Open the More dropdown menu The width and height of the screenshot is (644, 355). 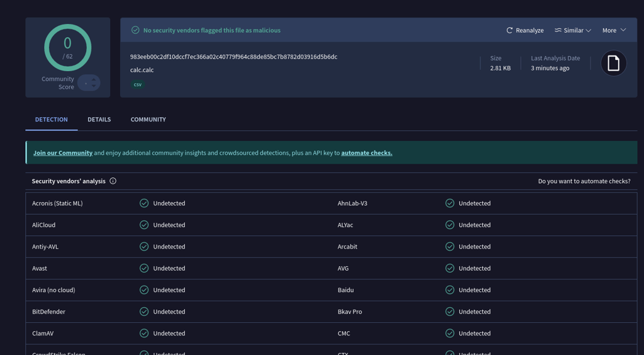pyautogui.click(x=614, y=30)
